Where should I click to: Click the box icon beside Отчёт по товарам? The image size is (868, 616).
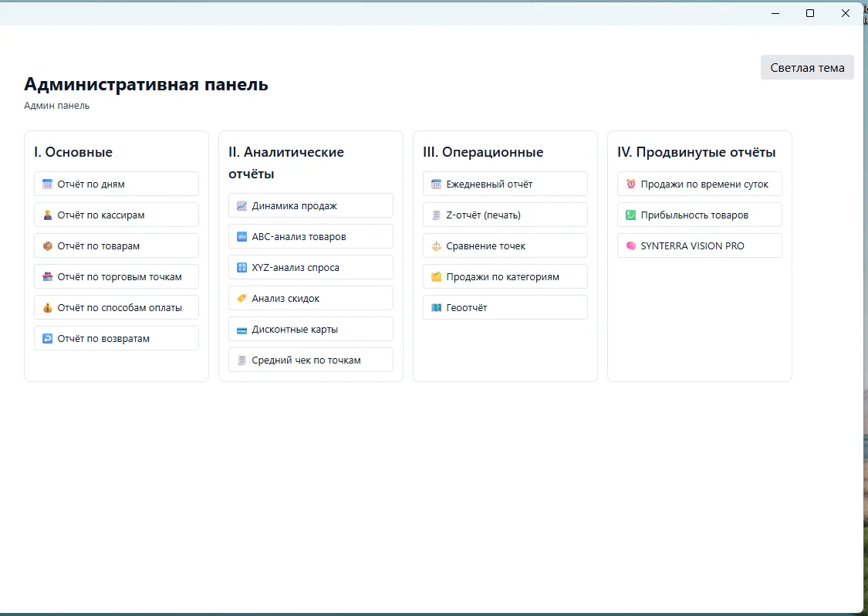point(48,246)
